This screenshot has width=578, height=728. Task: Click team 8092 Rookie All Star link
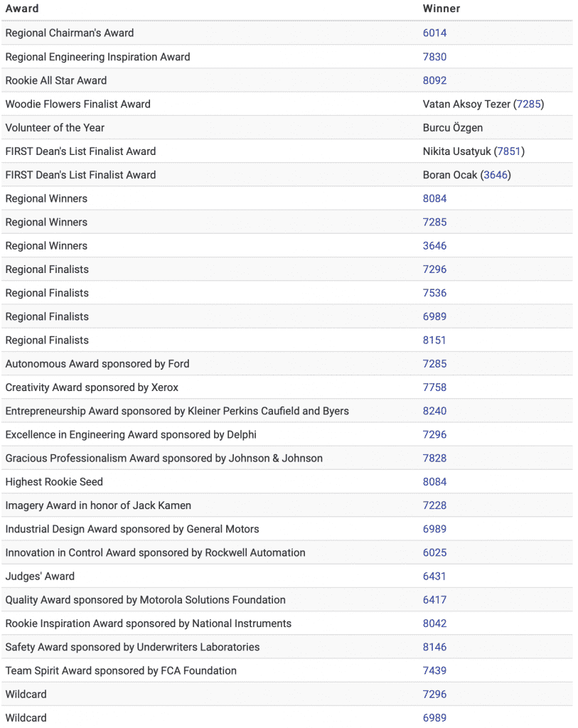click(x=434, y=80)
